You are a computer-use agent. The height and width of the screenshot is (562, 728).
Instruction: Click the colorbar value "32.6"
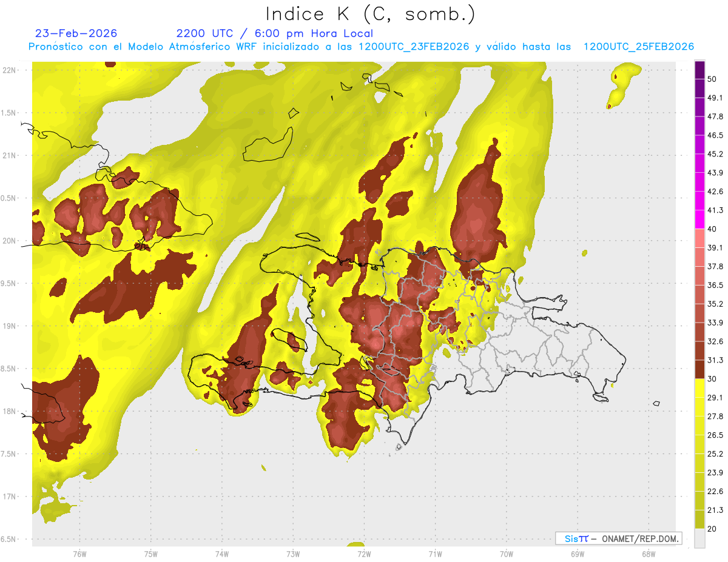pyautogui.click(x=715, y=341)
